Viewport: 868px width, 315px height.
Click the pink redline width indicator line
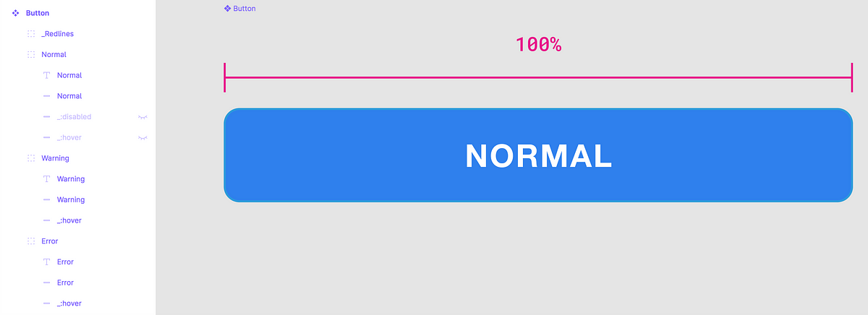pyautogui.click(x=538, y=77)
